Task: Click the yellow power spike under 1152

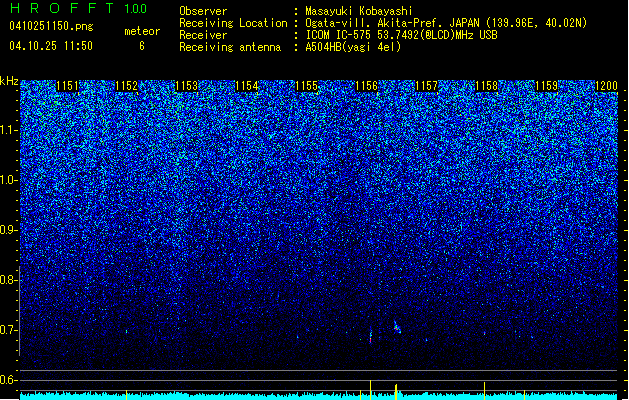Action: [x=126, y=395]
